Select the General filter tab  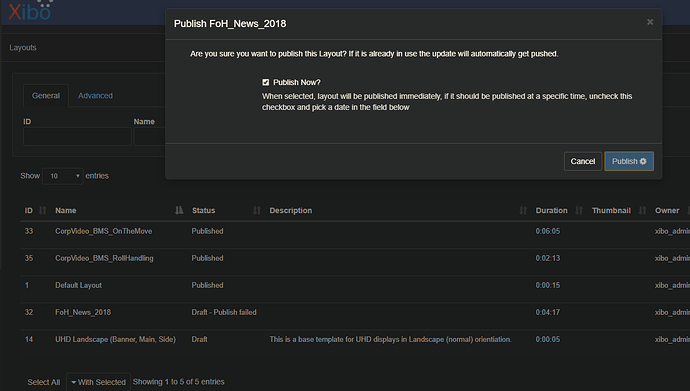46,95
